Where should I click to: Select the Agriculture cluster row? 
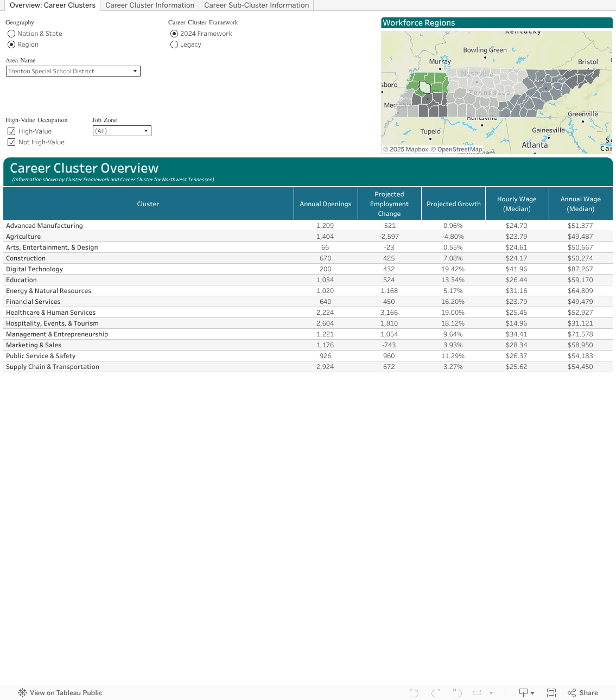308,237
